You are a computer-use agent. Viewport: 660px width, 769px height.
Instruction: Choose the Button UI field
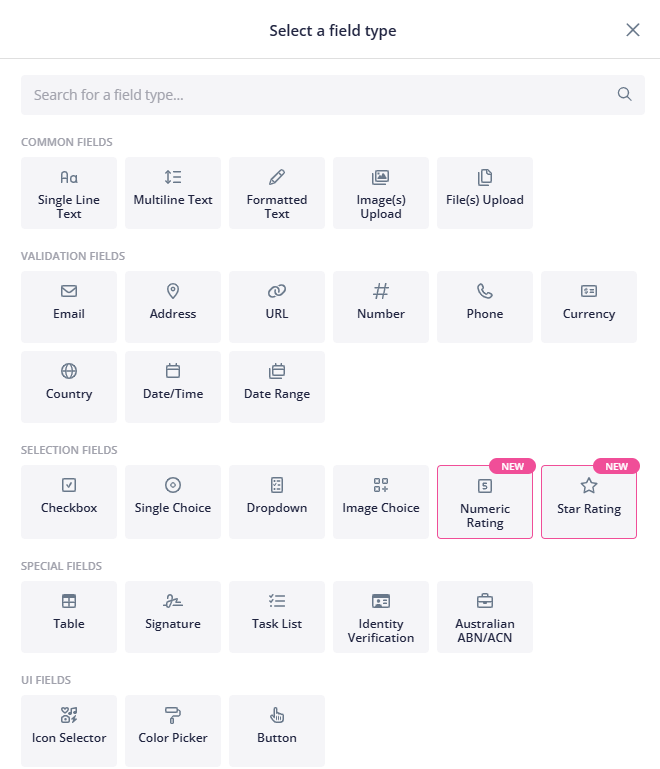(277, 731)
